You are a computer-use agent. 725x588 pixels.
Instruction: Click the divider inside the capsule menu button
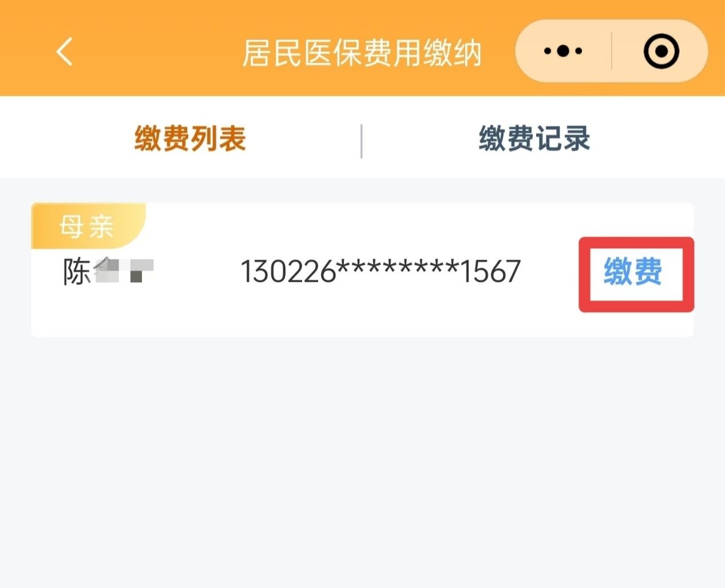tap(612, 51)
